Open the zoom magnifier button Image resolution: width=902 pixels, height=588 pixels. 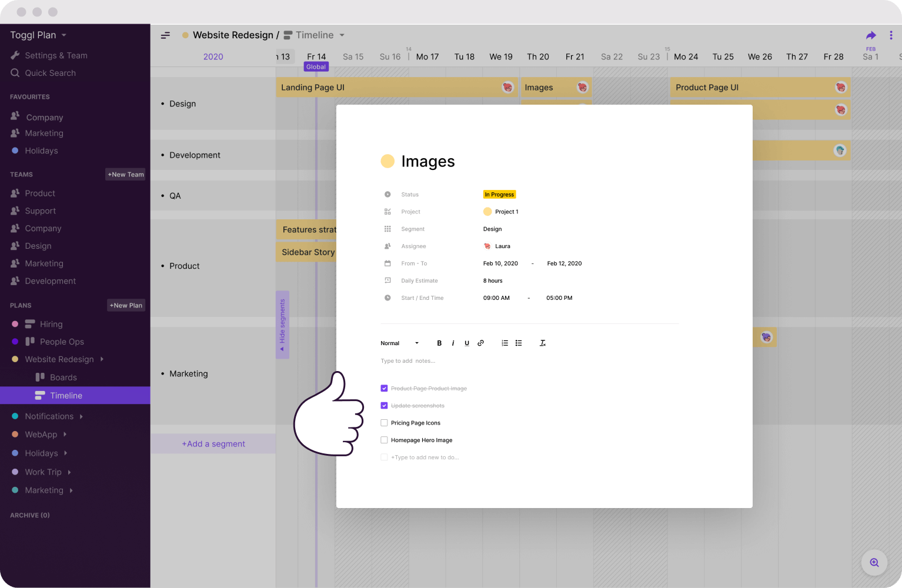[874, 563]
